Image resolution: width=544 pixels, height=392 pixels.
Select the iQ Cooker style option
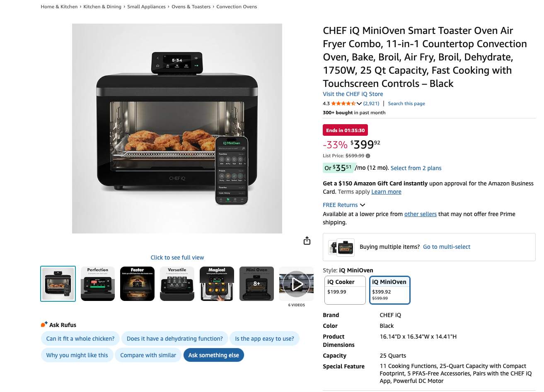coord(345,290)
